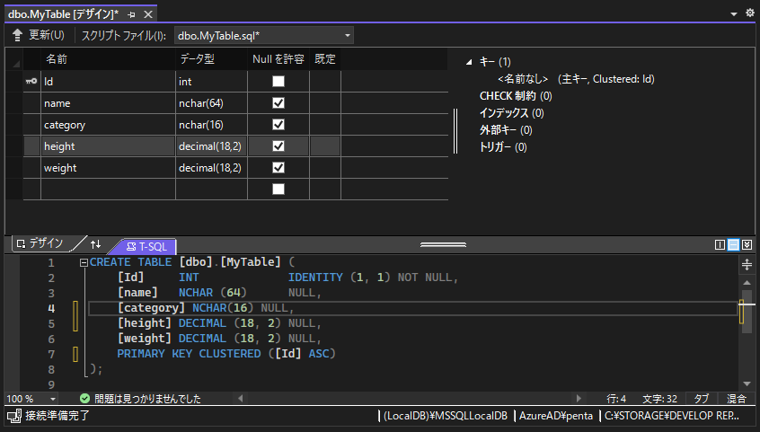760x432 pixels.
Task: Click the 文字: 32 status indicator
Action: (x=660, y=399)
